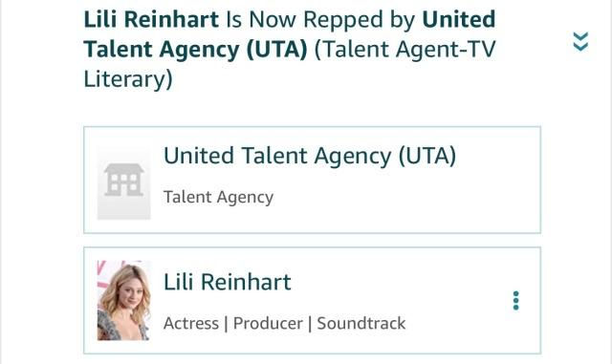612x364 pixels.
Task: Click the building placeholder icon for UTA
Action: click(123, 181)
